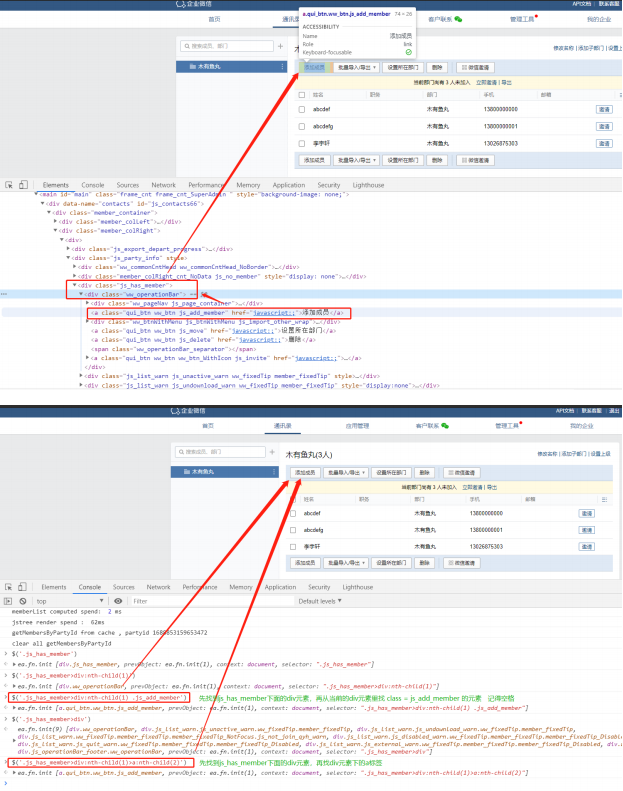Image resolution: width=623 pixels, height=791 pixels.
Task: Switch to Elements tab in lower DevTools
Action: coord(54,587)
